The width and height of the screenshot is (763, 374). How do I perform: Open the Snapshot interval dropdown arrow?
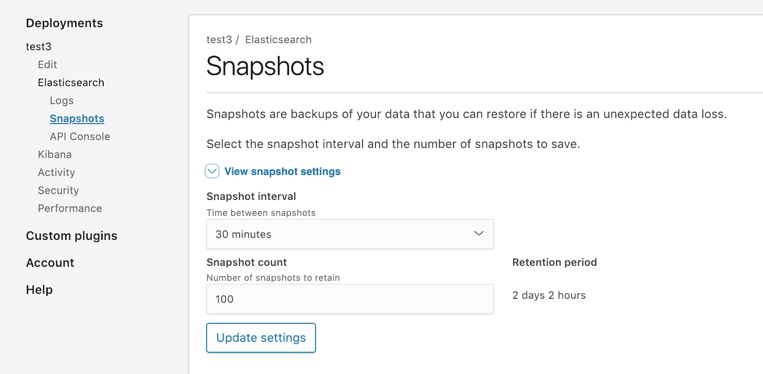[479, 233]
